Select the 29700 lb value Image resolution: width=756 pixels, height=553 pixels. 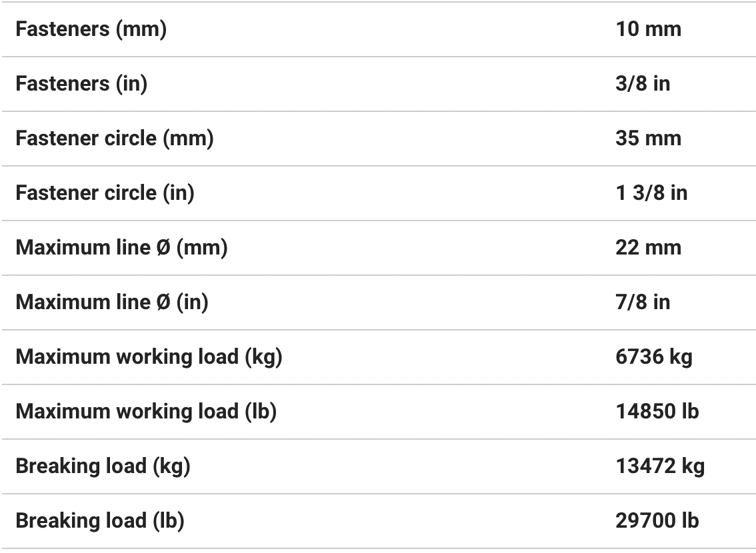pyautogui.click(x=657, y=521)
